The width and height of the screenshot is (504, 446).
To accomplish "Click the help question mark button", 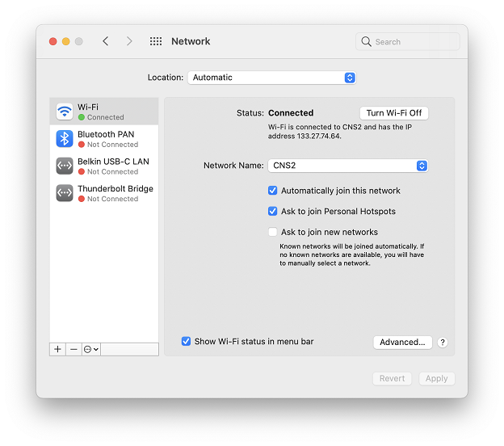I will (443, 343).
